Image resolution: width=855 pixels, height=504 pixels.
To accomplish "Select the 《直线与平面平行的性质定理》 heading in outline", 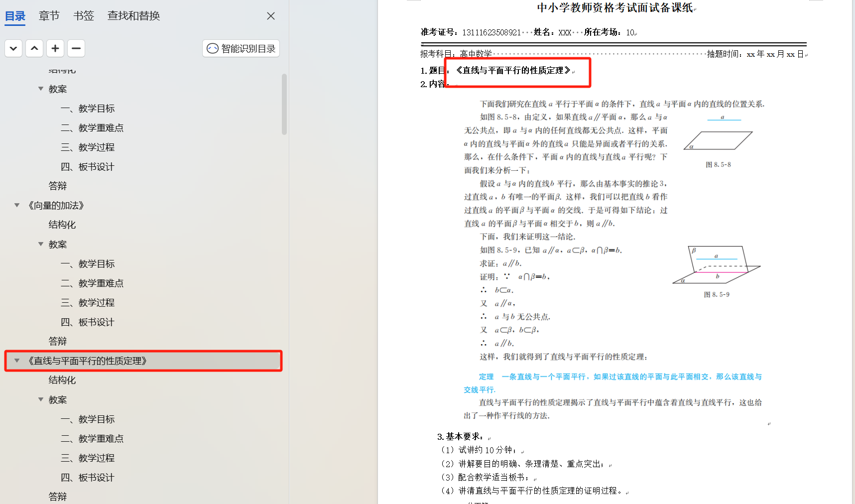I will (x=88, y=361).
